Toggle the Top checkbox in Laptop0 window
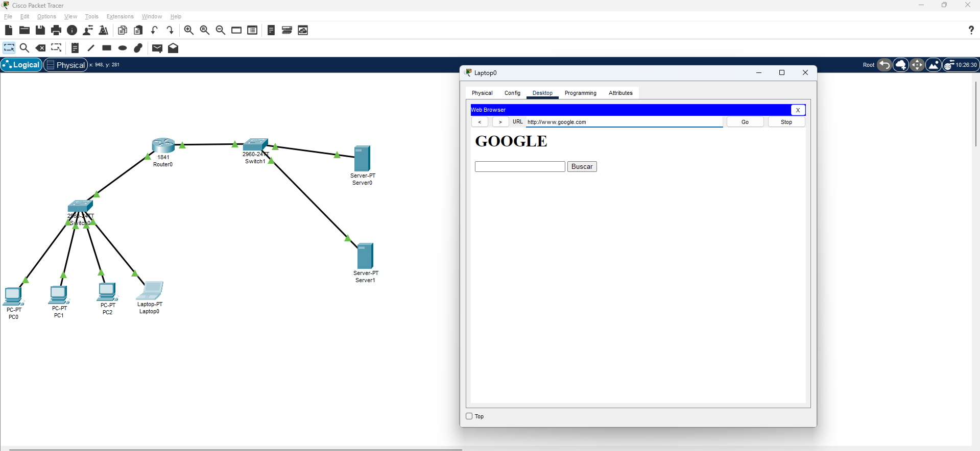Screen dimensions: 980x451 pos(469,416)
